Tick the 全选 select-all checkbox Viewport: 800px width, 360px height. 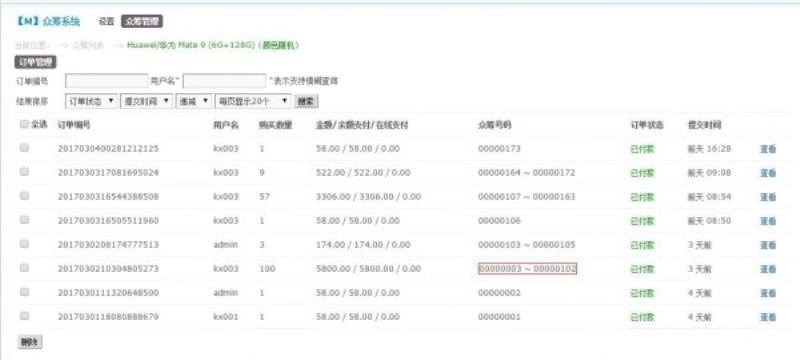pyautogui.click(x=24, y=124)
